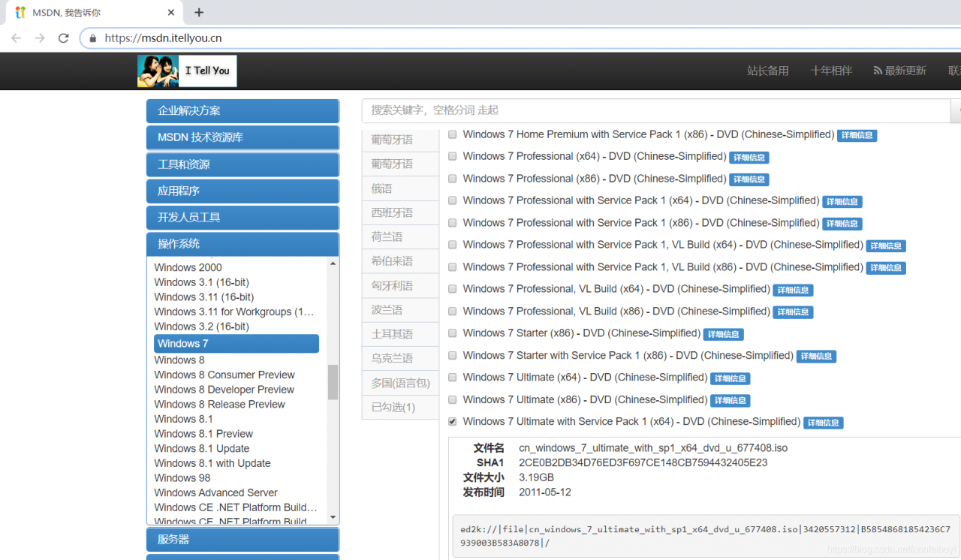The image size is (961, 560).
Task: Switch to the 荷兰语 language tab
Action: (400, 237)
